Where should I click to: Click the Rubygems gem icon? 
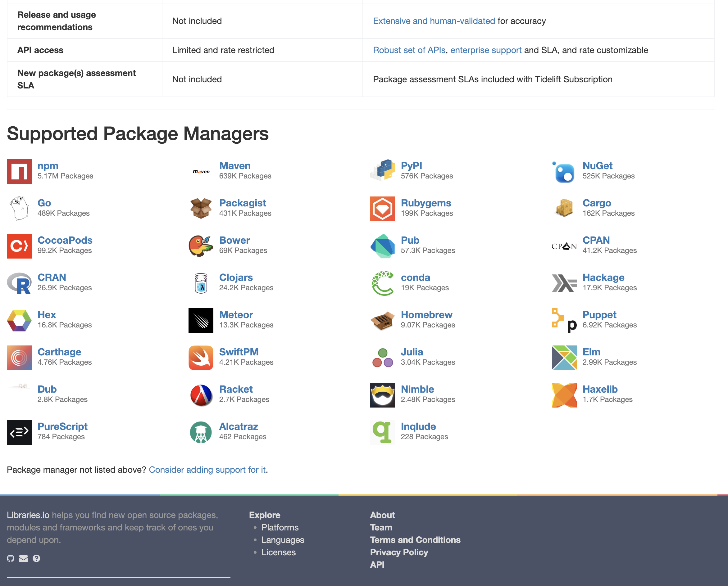tap(382, 209)
